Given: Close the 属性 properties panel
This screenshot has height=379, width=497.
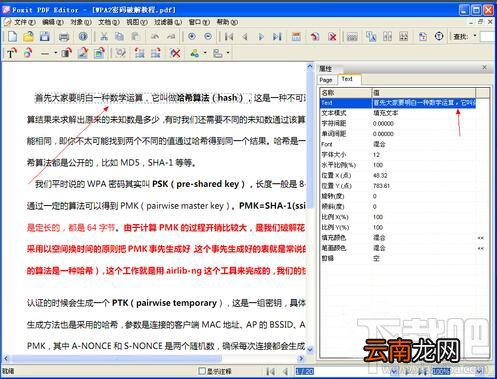Looking at the screenshot, I should click(485, 68).
